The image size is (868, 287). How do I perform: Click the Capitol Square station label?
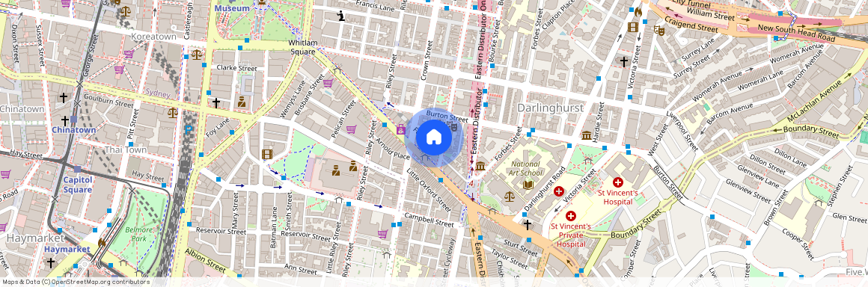pyautogui.click(x=77, y=185)
